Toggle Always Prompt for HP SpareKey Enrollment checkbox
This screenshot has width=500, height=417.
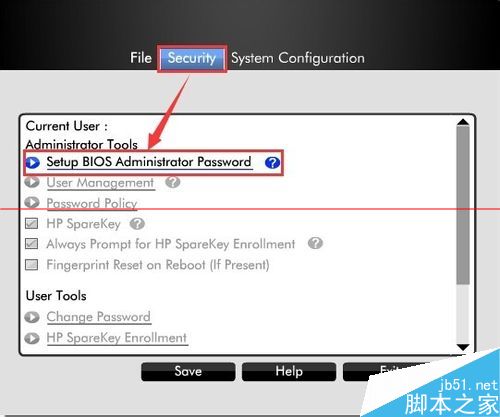(32, 244)
